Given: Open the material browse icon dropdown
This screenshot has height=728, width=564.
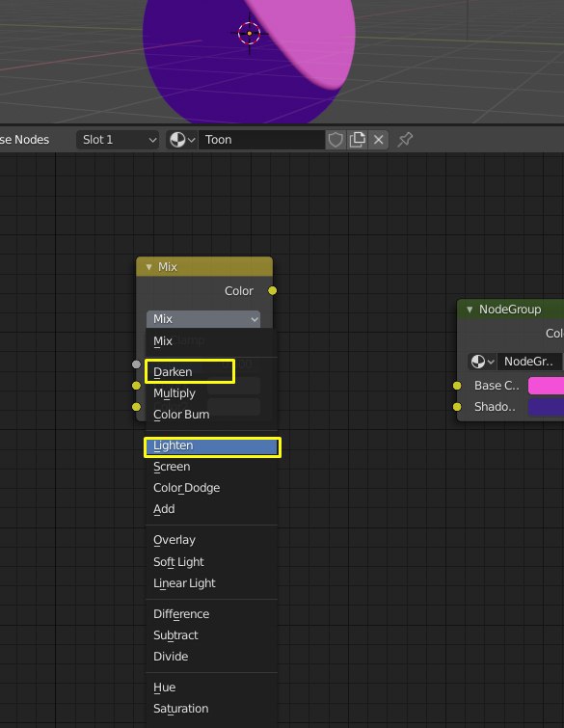Looking at the screenshot, I should point(182,139).
